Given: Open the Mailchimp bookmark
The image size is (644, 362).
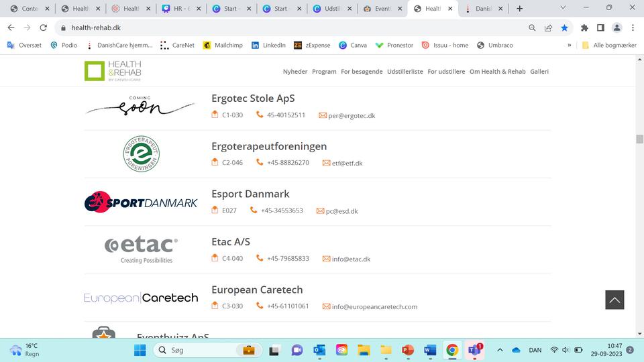Looking at the screenshot, I should [x=223, y=45].
